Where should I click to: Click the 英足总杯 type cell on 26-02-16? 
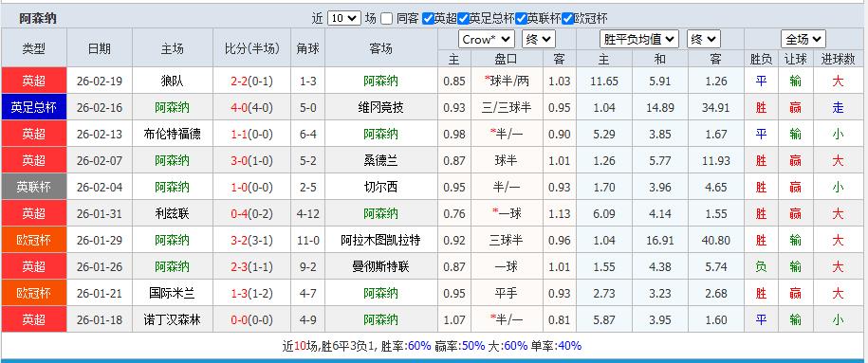tap(34, 108)
